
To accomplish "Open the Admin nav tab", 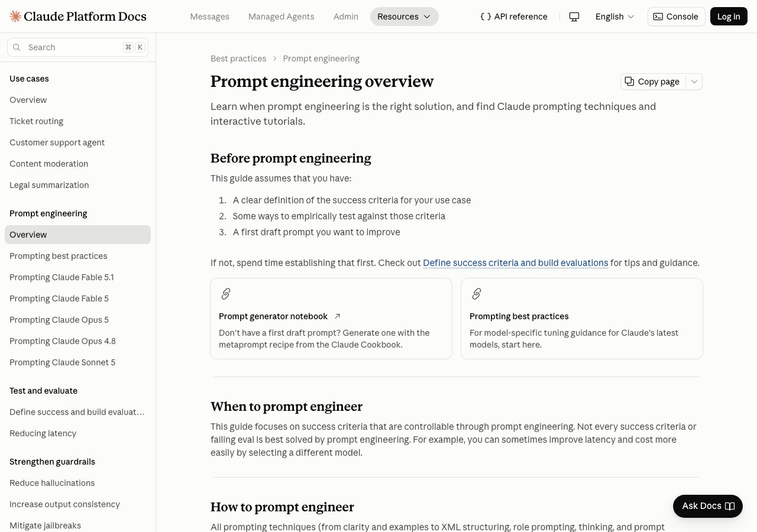I will coord(346,17).
